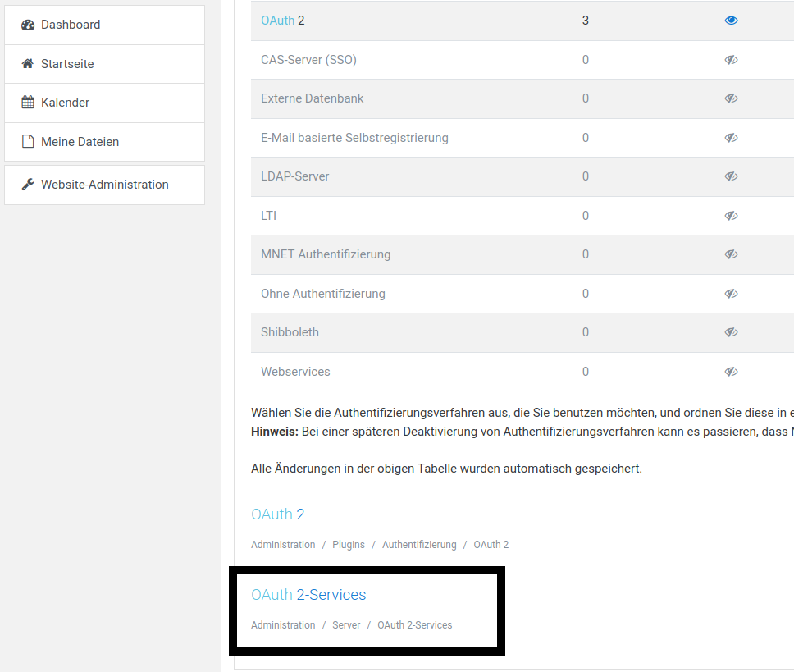
Task: Click the Dashboard gauge icon
Action: click(x=28, y=25)
